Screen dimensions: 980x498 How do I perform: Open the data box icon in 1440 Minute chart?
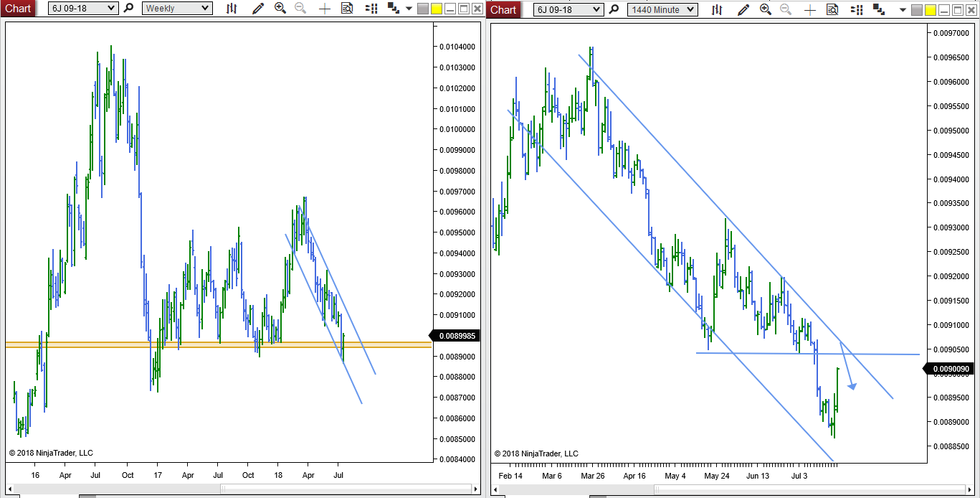click(x=832, y=9)
